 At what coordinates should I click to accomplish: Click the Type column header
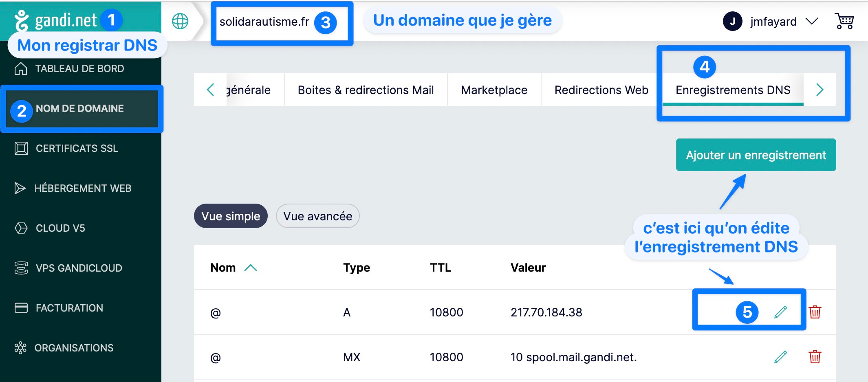pyautogui.click(x=357, y=268)
